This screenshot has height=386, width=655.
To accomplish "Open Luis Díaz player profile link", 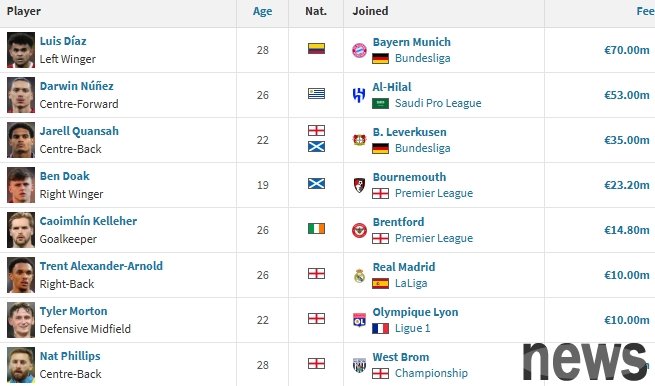I will (63, 41).
